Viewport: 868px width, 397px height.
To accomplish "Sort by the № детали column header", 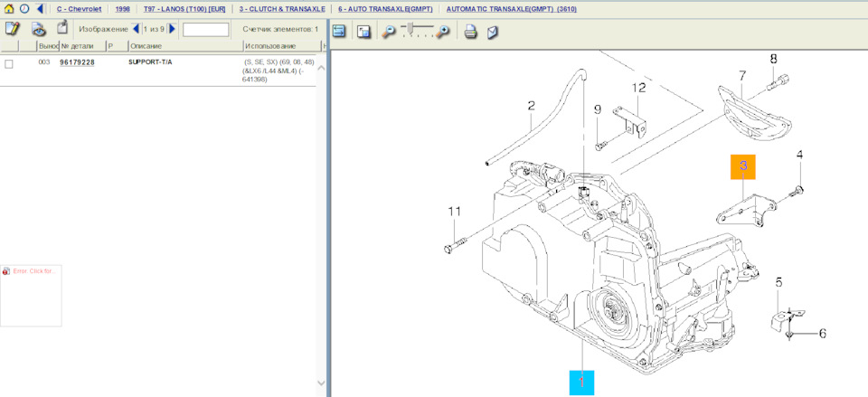I will click(83, 46).
